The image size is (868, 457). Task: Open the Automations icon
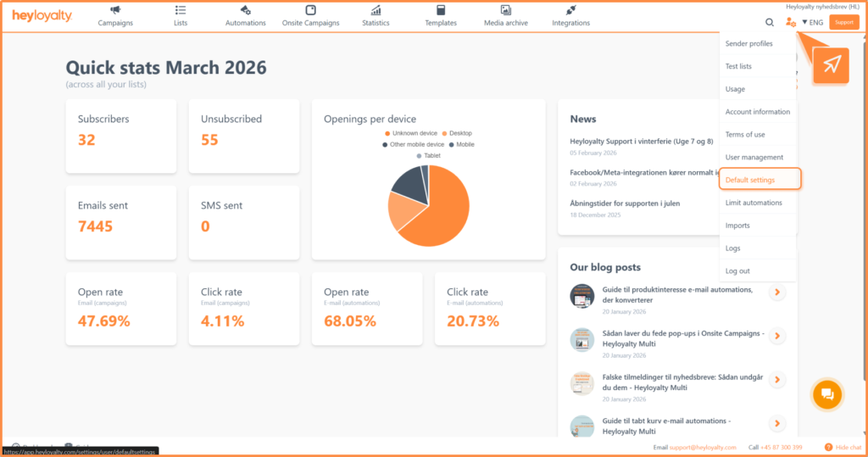(x=246, y=10)
